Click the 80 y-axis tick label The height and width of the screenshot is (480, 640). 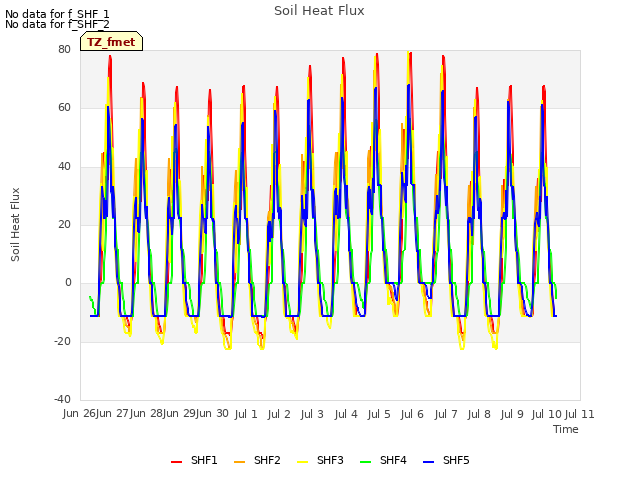point(64,49)
